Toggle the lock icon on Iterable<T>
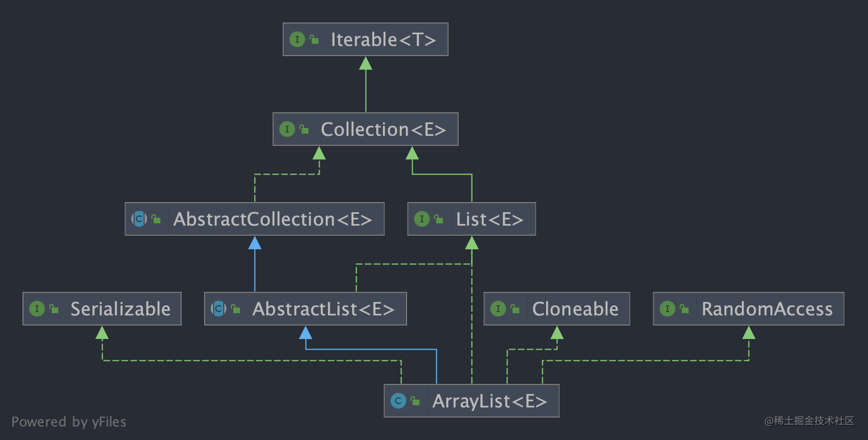Screen dimensions: 868x440 [x=313, y=39]
